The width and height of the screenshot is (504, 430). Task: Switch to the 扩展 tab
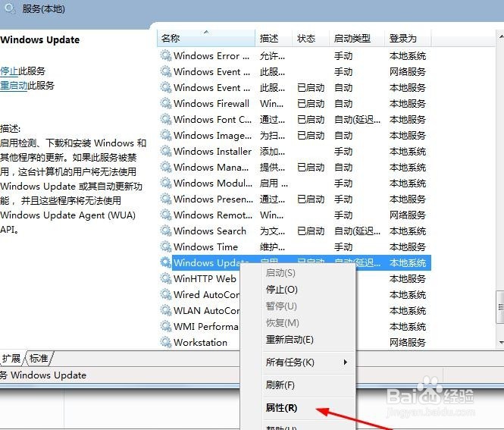point(11,358)
